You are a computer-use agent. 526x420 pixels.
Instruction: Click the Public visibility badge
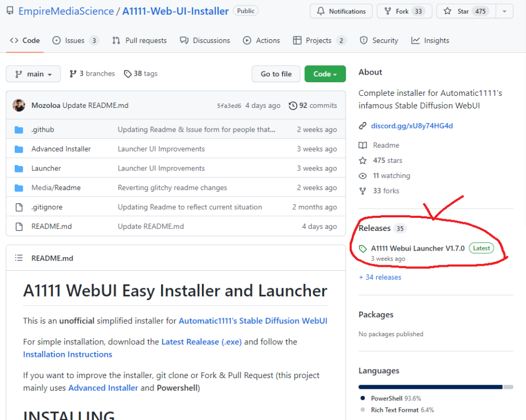point(246,11)
